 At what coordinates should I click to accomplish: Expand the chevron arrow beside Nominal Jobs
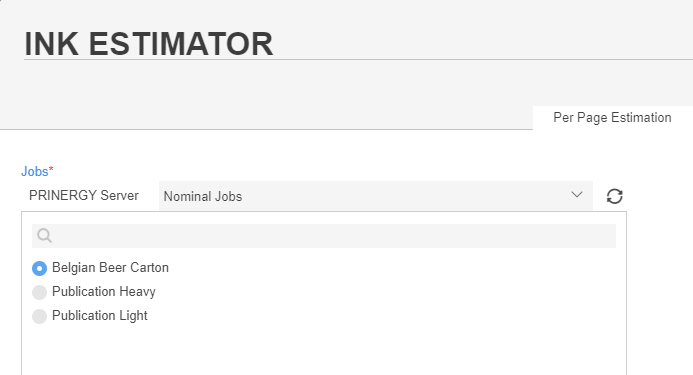[x=576, y=195]
